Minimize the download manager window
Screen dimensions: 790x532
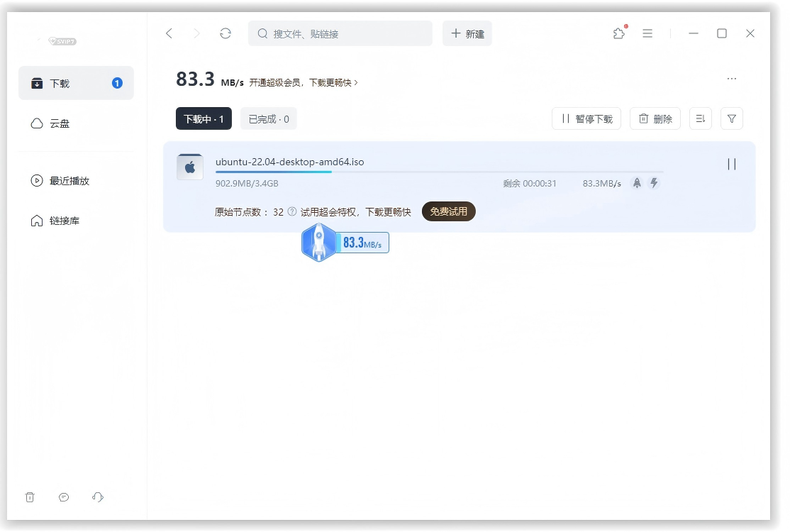click(694, 33)
